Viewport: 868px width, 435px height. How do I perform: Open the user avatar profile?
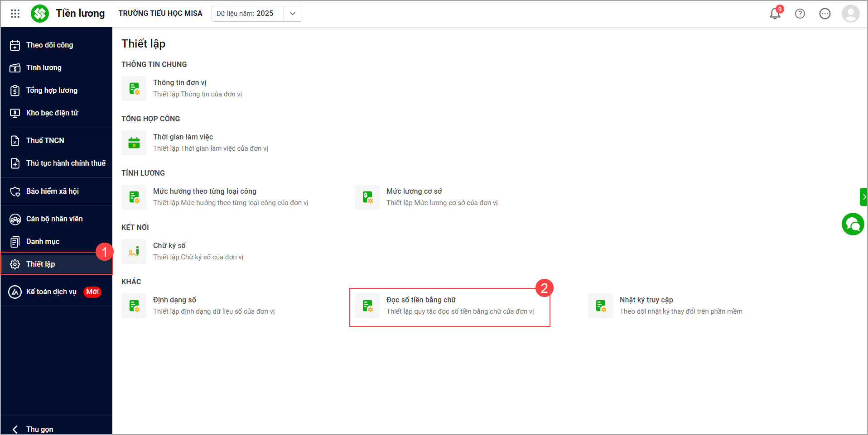coord(850,14)
